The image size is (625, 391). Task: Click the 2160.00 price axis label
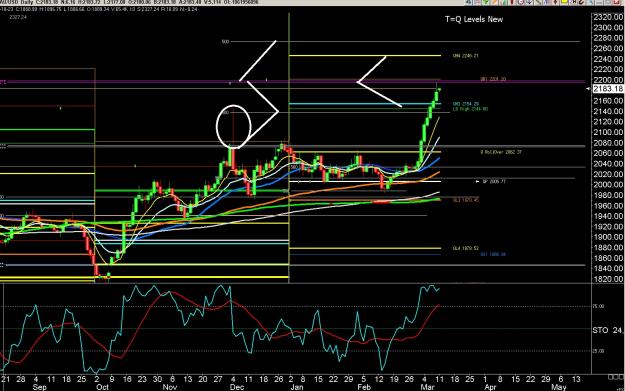coord(608,101)
